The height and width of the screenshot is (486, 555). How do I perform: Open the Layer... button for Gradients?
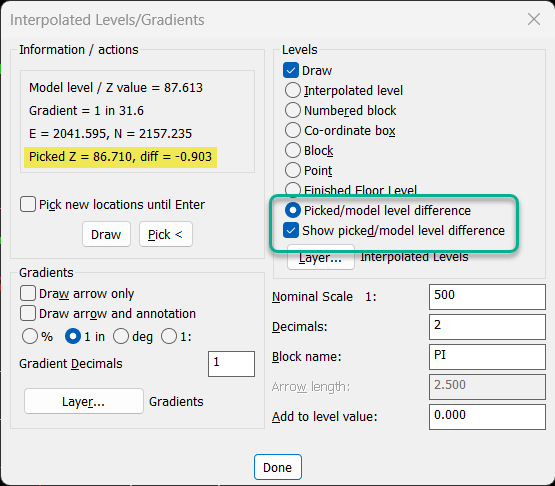coord(84,401)
